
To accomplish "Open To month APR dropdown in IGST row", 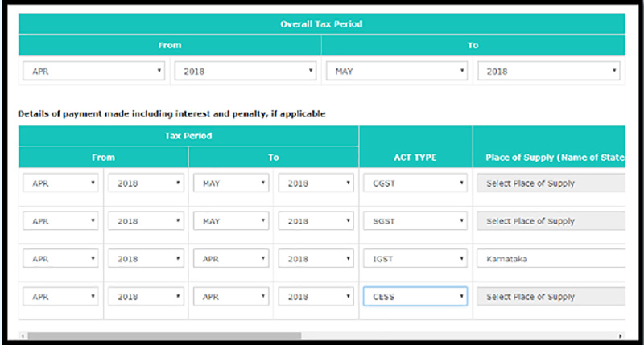I will pyautogui.click(x=230, y=259).
